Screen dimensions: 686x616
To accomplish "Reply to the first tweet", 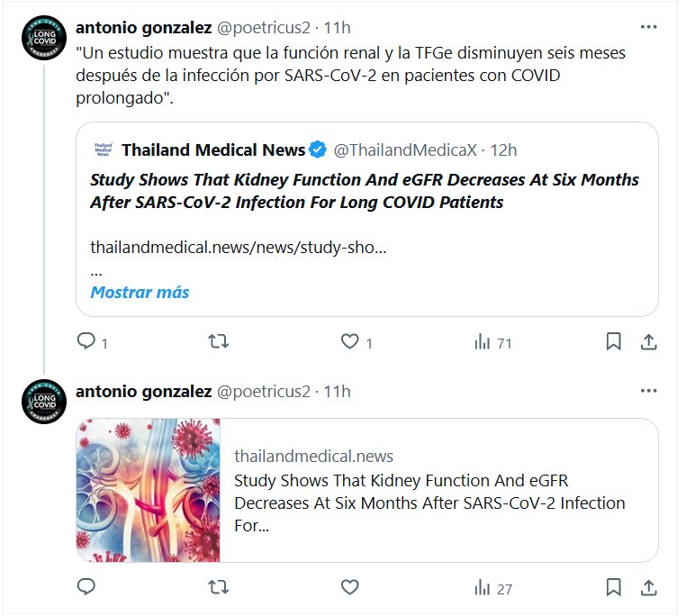I will point(86,342).
